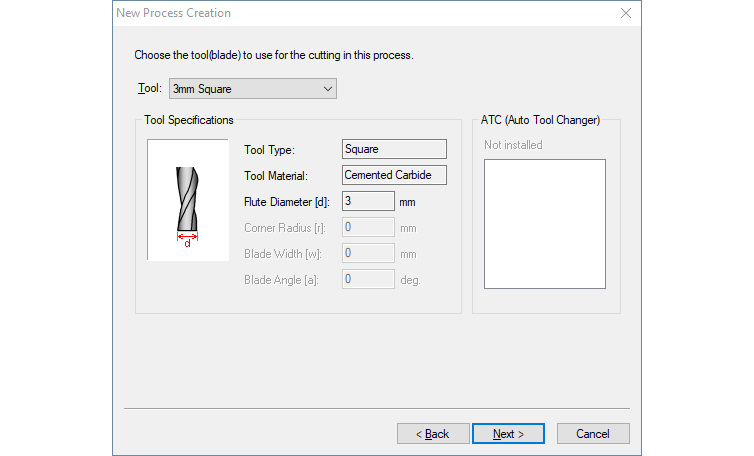Proceed with the Next button
This screenshot has height=456, width=754.
pos(508,434)
